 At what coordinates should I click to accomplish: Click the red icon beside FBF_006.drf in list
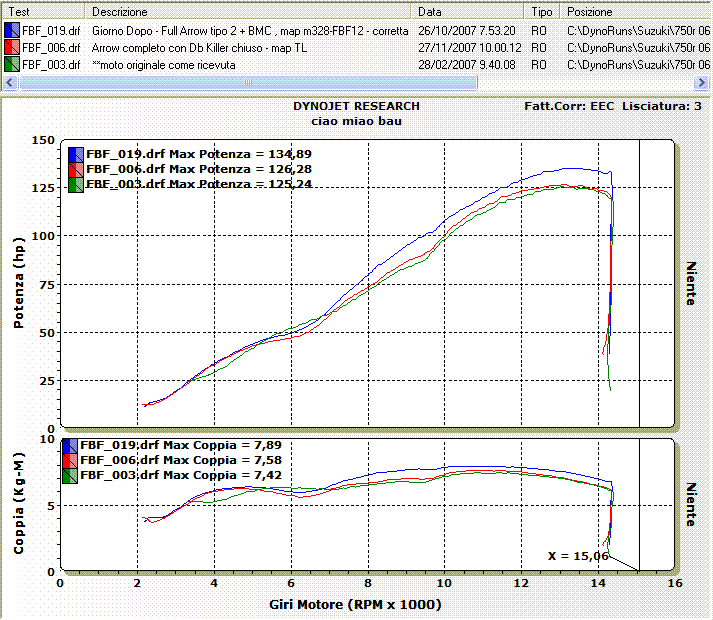pos(12,47)
